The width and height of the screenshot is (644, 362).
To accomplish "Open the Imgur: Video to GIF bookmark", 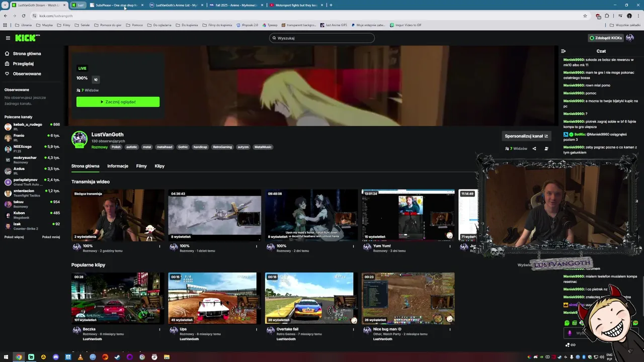I will pyautogui.click(x=406, y=25).
